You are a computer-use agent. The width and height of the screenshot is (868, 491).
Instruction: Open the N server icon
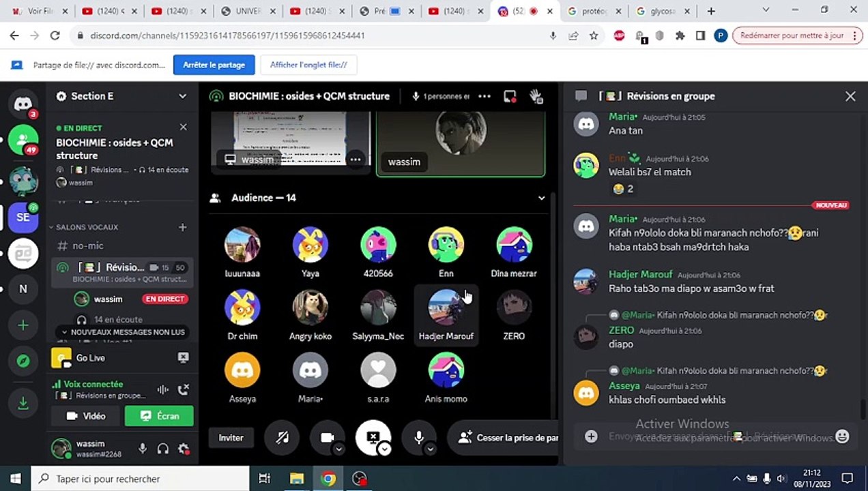coord(23,289)
